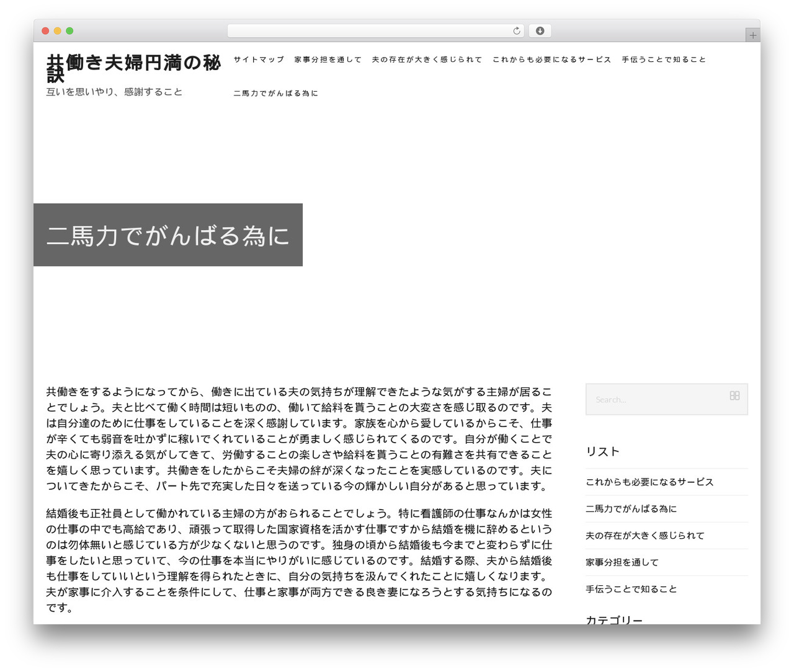
Task: Go to 家事分担を通して in top navigation
Action: (328, 60)
